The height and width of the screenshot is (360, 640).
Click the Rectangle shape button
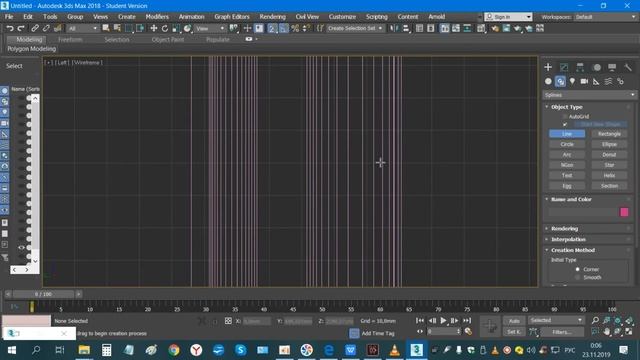tap(609, 134)
